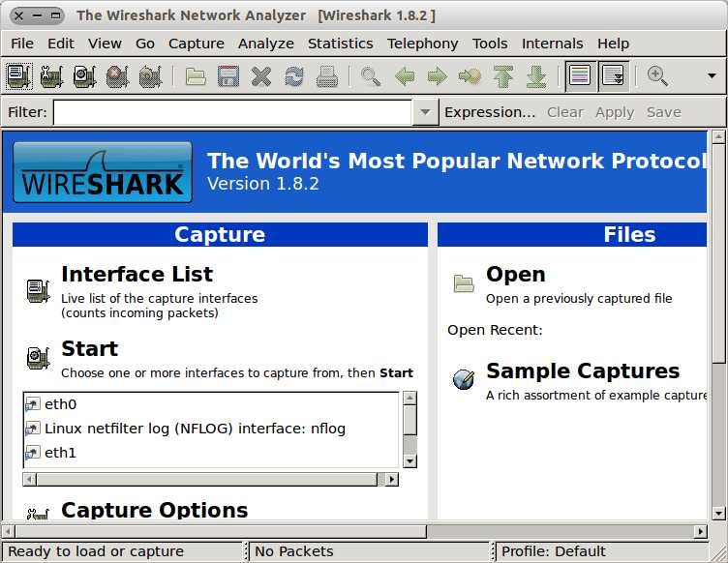Open the Telephony menu
Viewport: 728px width, 563px height.
point(422,44)
